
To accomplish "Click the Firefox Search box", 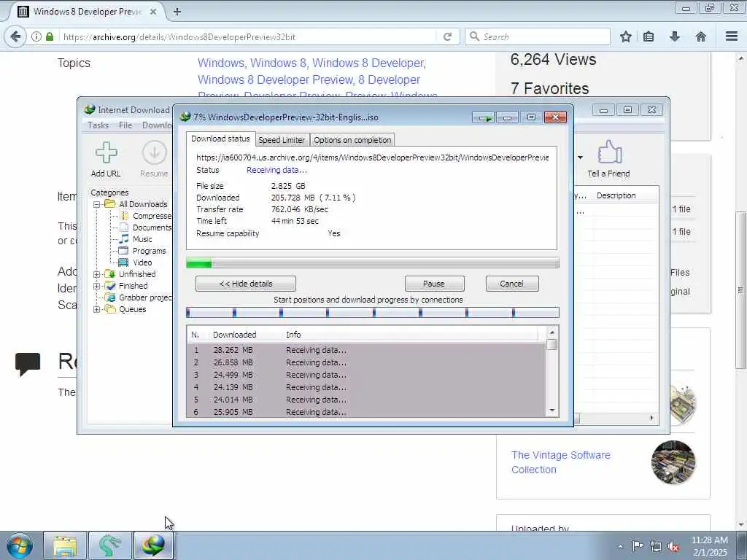I will point(538,36).
